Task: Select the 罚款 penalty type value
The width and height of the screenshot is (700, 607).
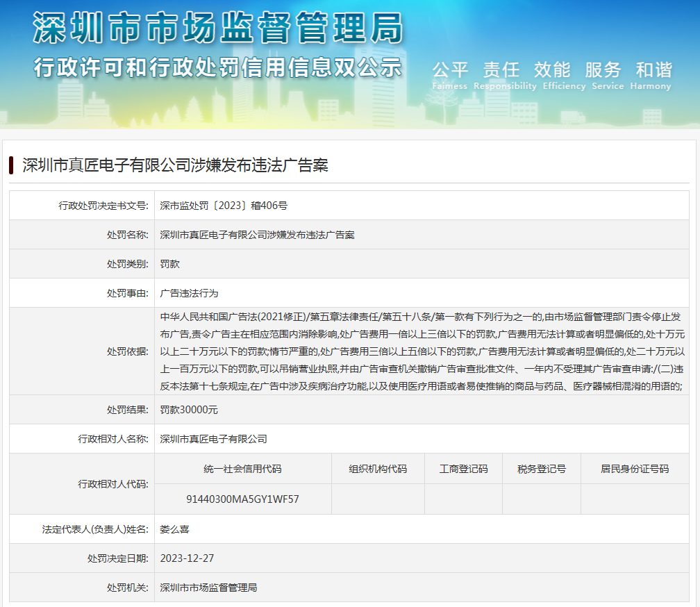Action: coord(169,264)
